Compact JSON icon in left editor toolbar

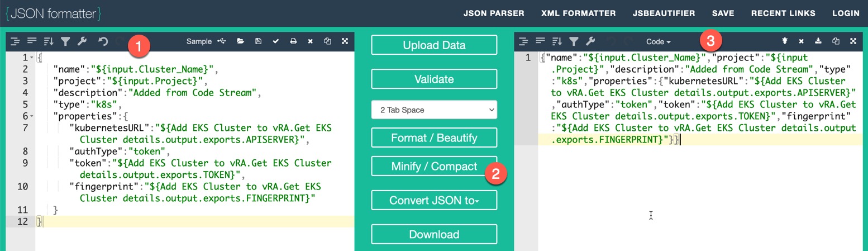pos(32,41)
